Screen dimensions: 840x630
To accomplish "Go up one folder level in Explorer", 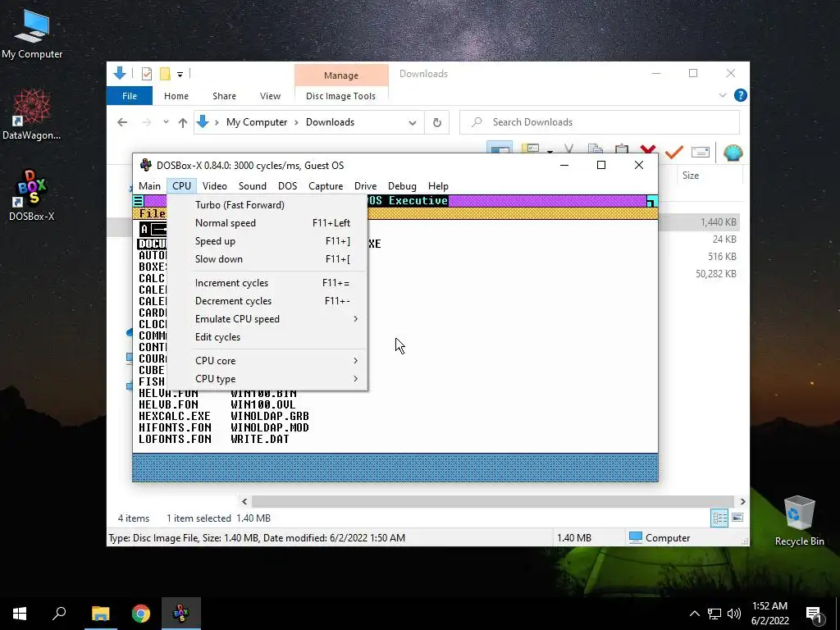I will [183, 122].
